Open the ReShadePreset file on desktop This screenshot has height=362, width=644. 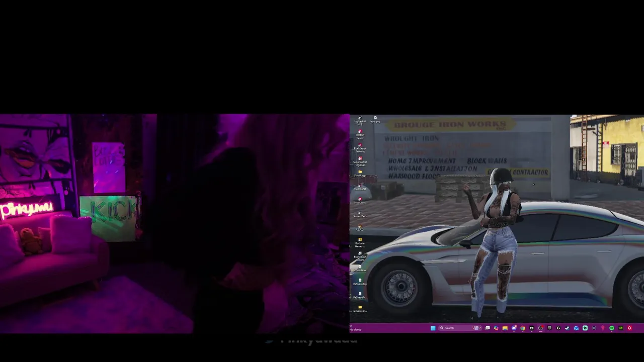[x=360, y=296]
